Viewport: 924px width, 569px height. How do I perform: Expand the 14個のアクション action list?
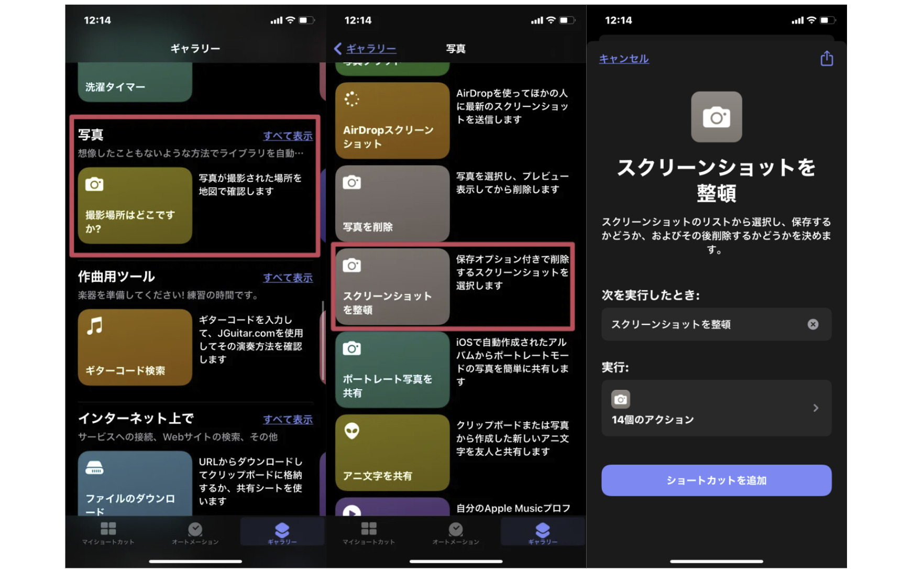(x=716, y=408)
